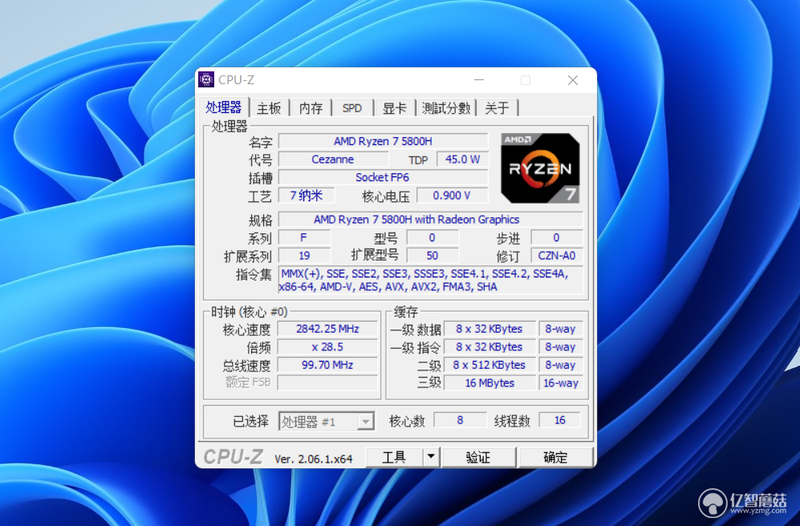Click the CPU-Z app icon in title bar
The width and height of the screenshot is (800, 526).
tap(206, 80)
